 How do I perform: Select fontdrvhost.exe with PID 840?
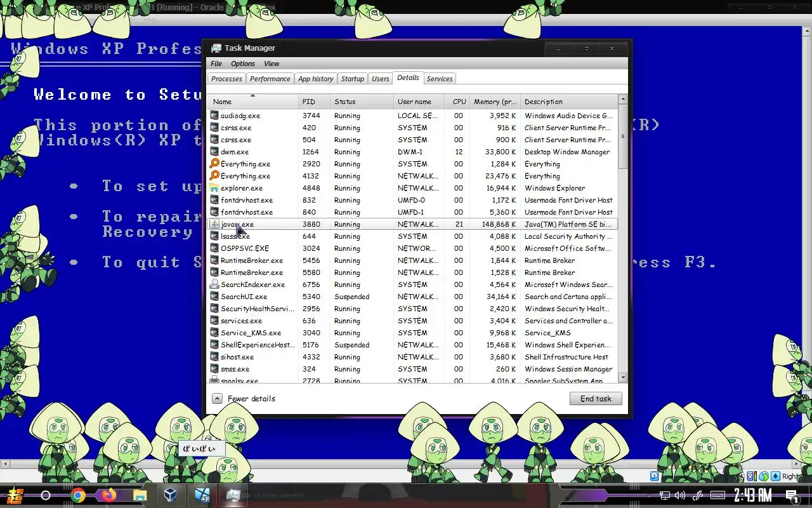point(412,212)
